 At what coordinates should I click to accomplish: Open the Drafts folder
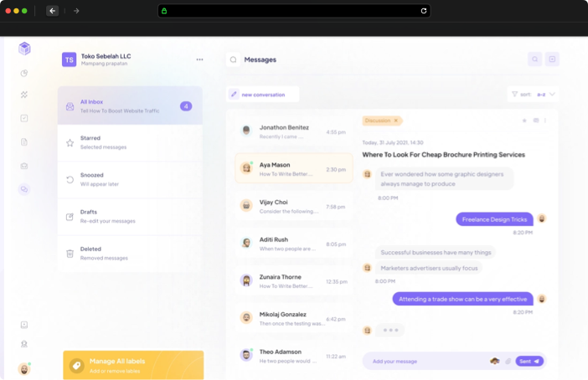pyautogui.click(x=130, y=216)
